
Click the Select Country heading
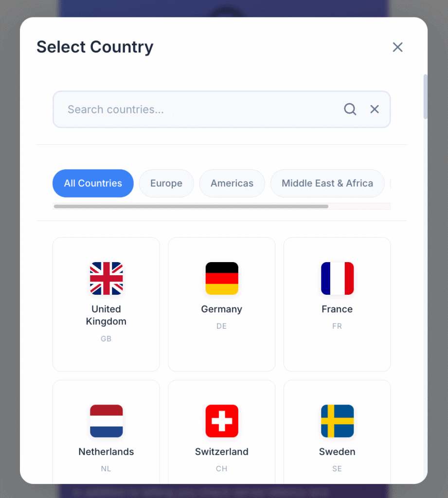coord(95,47)
